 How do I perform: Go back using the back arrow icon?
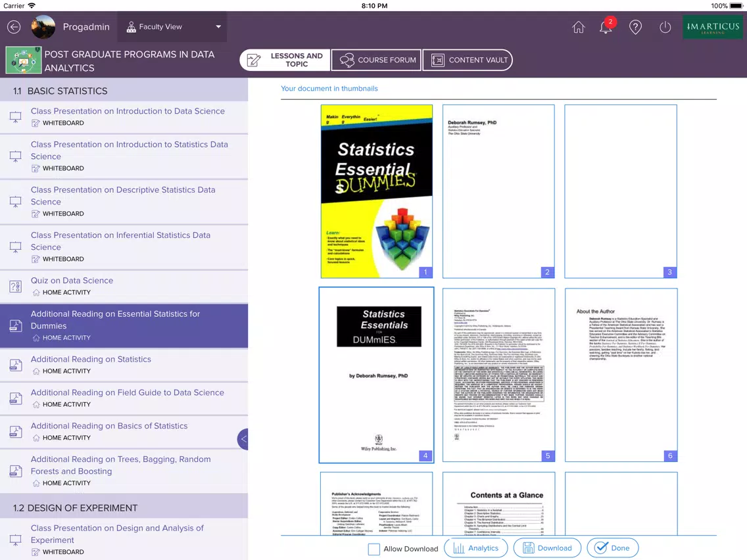(x=14, y=27)
